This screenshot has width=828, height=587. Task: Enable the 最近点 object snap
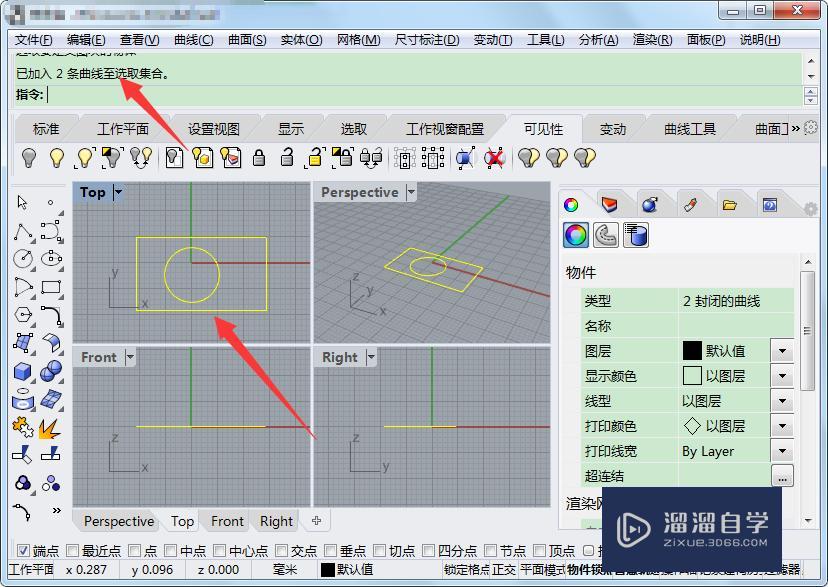72,551
